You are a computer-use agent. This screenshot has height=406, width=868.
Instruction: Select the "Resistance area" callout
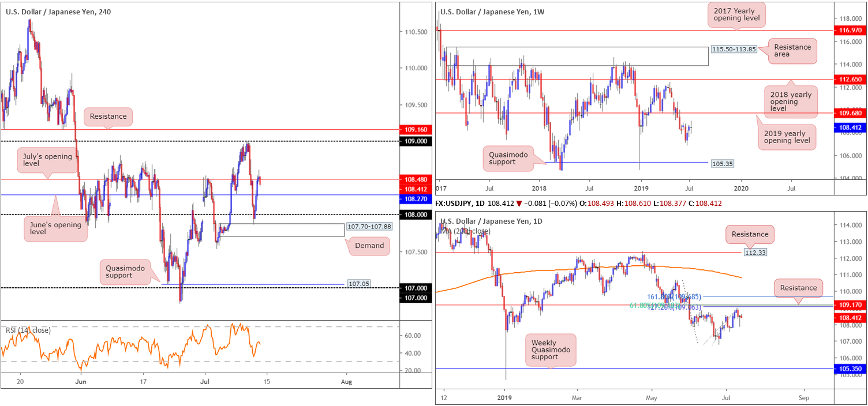[792, 51]
